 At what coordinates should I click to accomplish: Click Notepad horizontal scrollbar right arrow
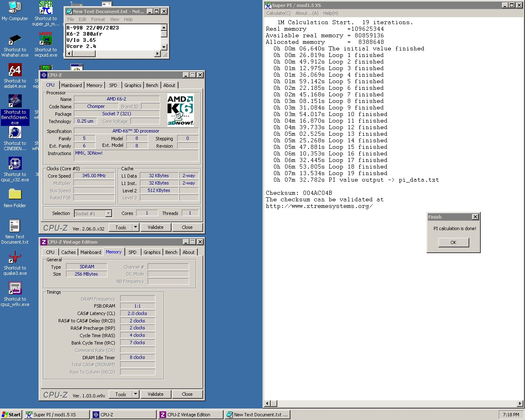tap(157, 54)
